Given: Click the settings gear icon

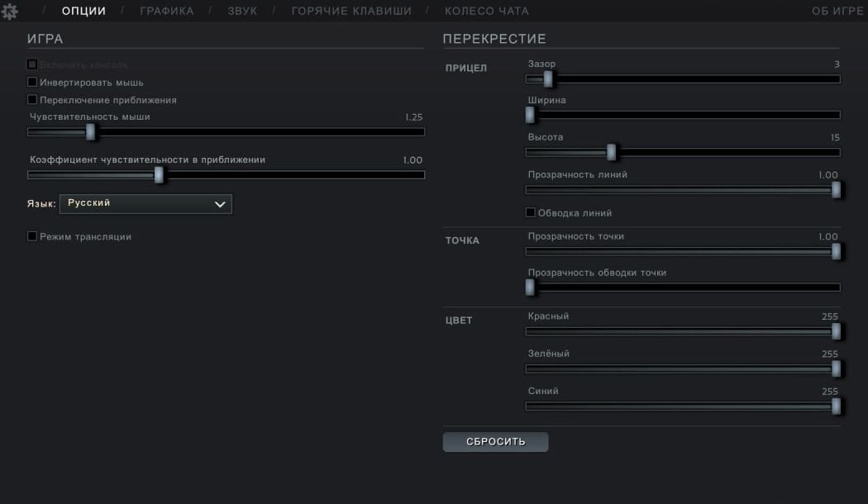Looking at the screenshot, I should (x=9, y=11).
